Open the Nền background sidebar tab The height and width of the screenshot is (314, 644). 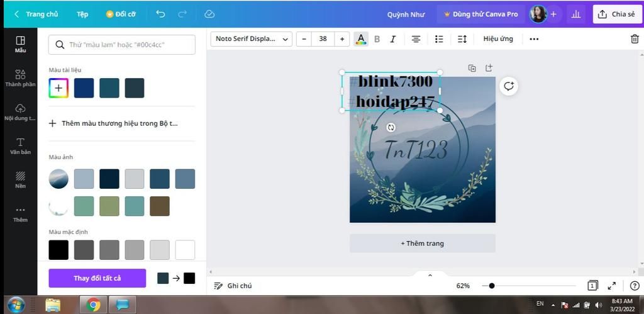tap(21, 179)
